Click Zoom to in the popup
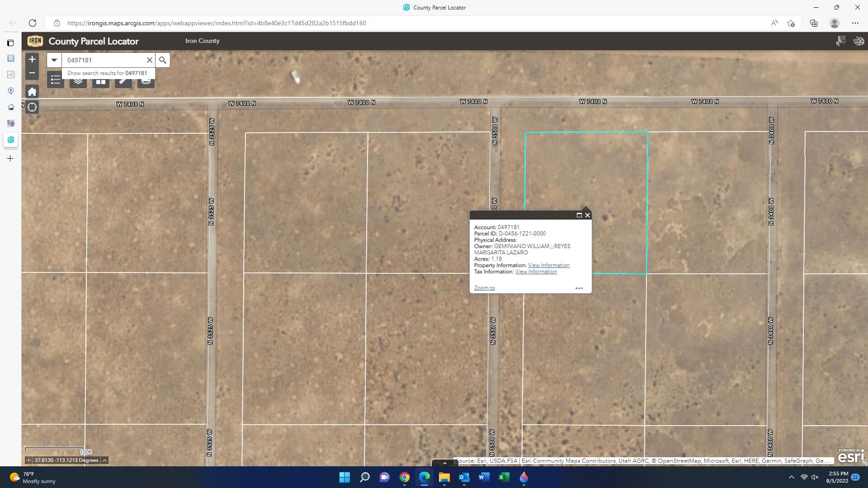 pyautogui.click(x=484, y=287)
